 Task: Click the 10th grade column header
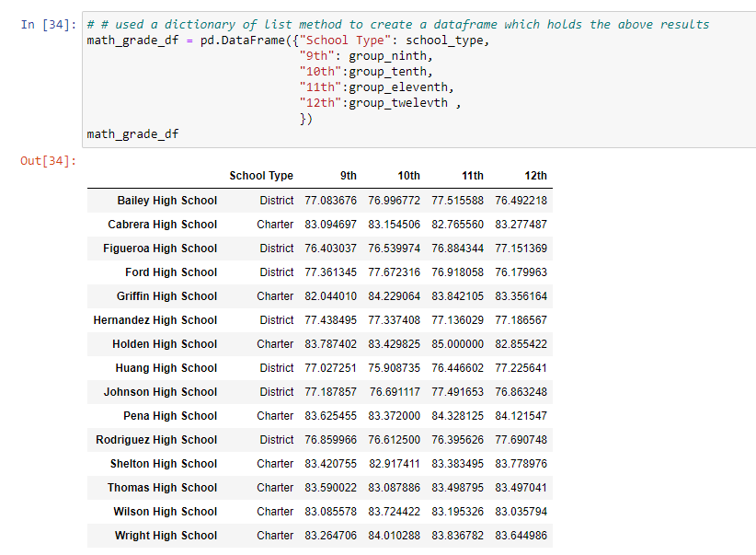[x=408, y=176]
